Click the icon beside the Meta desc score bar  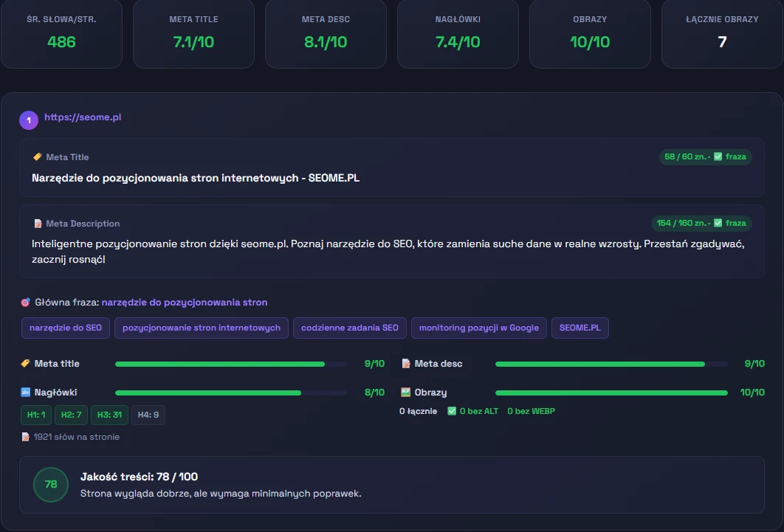click(405, 364)
